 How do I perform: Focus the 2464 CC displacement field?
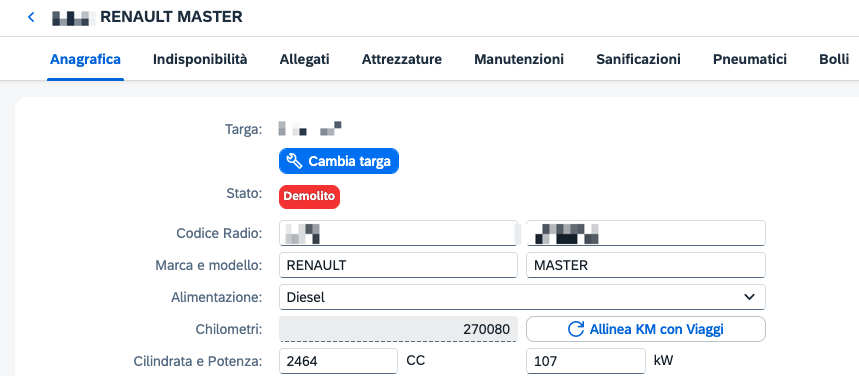(x=339, y=361)
